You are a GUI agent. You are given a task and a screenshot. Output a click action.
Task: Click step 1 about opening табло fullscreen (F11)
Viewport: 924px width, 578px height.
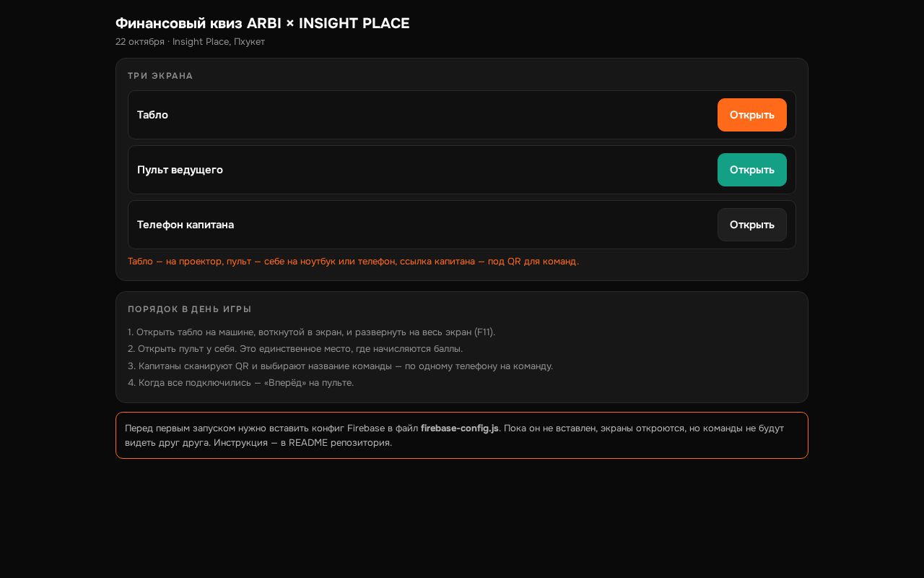pos(311,332)
